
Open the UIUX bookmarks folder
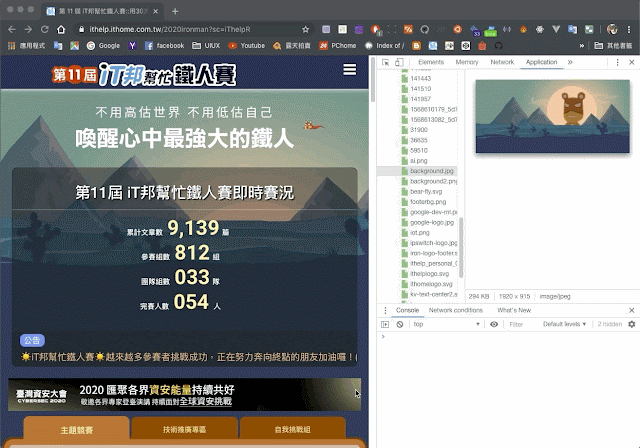point(206,46)
